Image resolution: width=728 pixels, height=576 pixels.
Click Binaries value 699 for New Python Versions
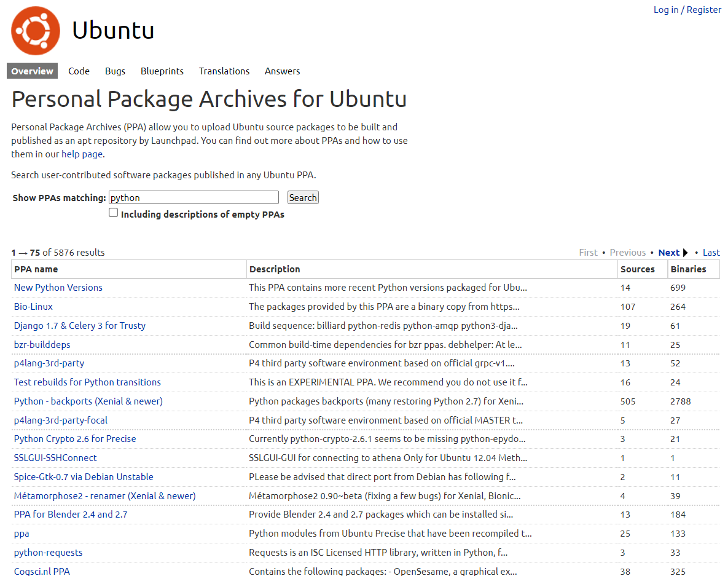pyautogui.click(x=678, y=288)
